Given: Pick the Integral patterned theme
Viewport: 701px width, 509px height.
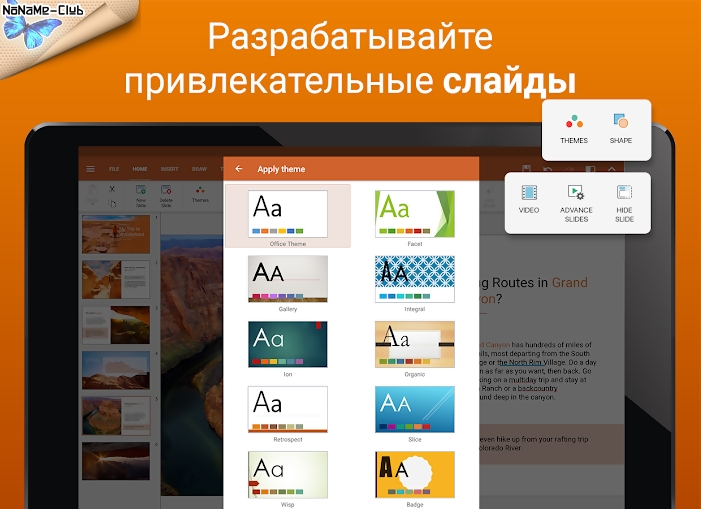Looking at the screenshot, I should click(414, 279).
